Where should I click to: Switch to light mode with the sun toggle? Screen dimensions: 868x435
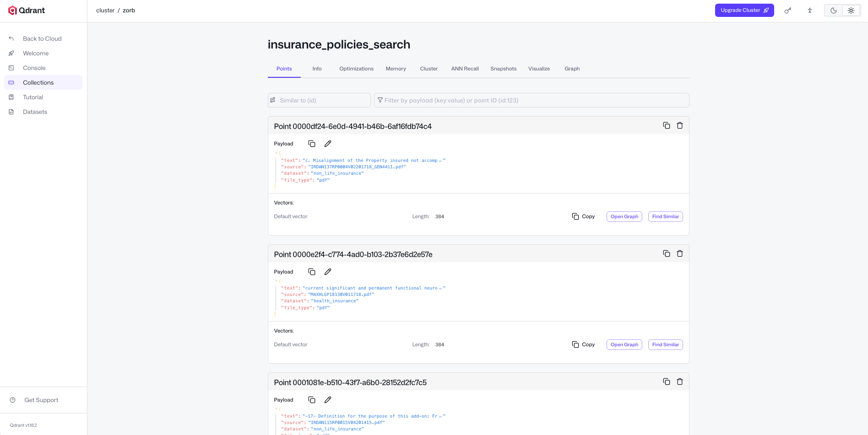(851, 11)
